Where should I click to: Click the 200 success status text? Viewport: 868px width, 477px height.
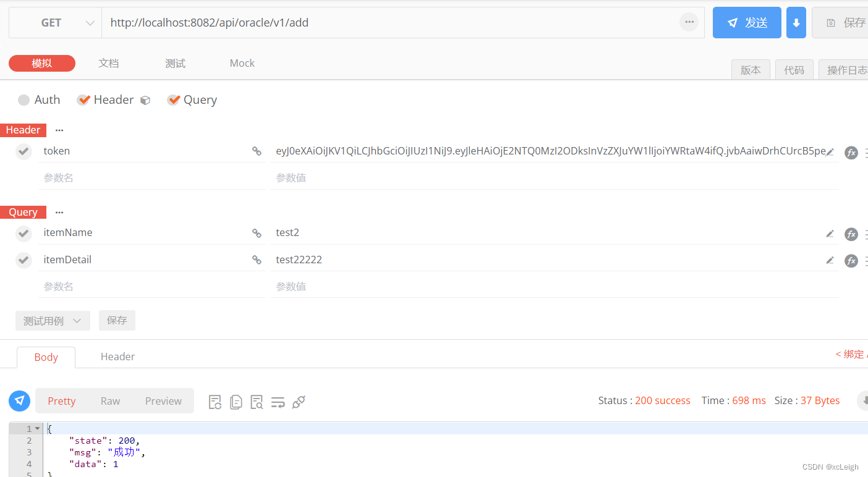(x=662, y=400)
